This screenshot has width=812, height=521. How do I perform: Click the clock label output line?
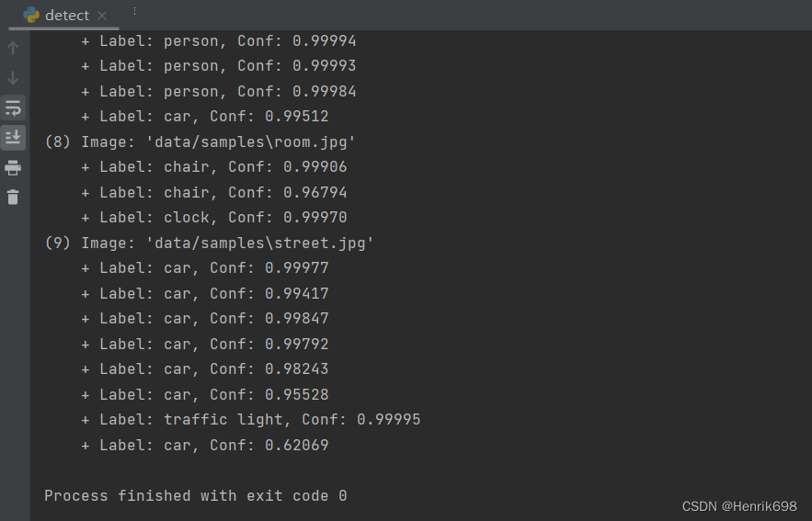[x=214, y=217]
